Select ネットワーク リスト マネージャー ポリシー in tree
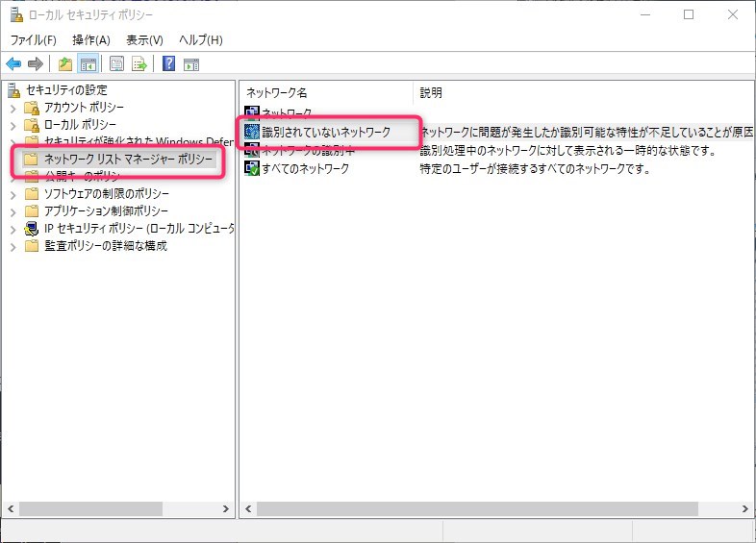The width and height of the screenshot is (756, 543). pyautogui.click(x=128, y=159)
